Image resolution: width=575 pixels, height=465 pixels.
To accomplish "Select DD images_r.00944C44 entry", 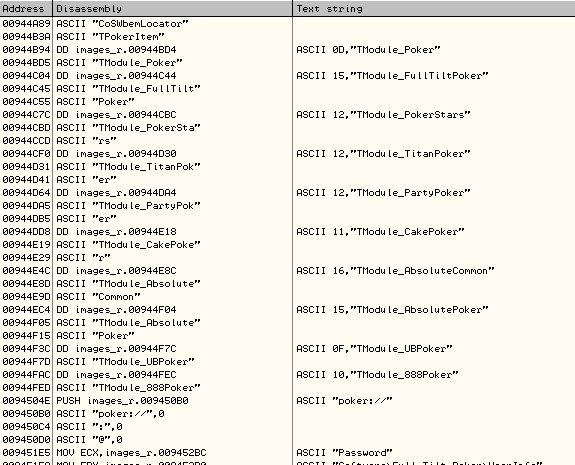I will 116,76.
